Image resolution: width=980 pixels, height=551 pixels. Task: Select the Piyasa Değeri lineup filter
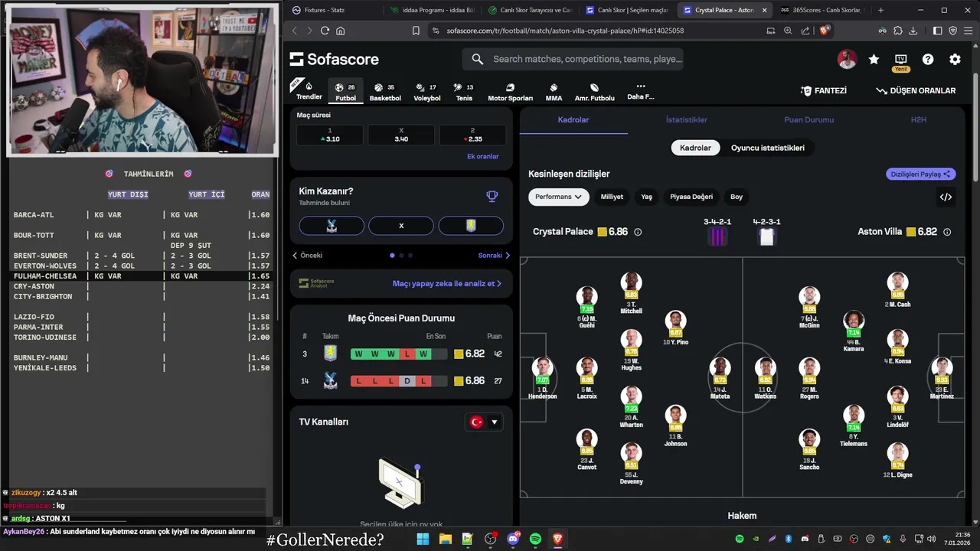click(691, 197)
